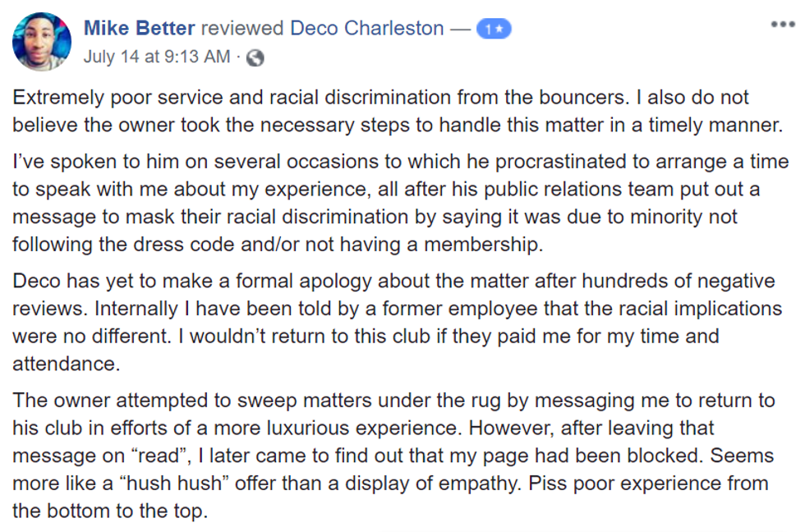805x532 pixels.
Task: Click the Mike Better name link
Action: (x=139, y=28)
